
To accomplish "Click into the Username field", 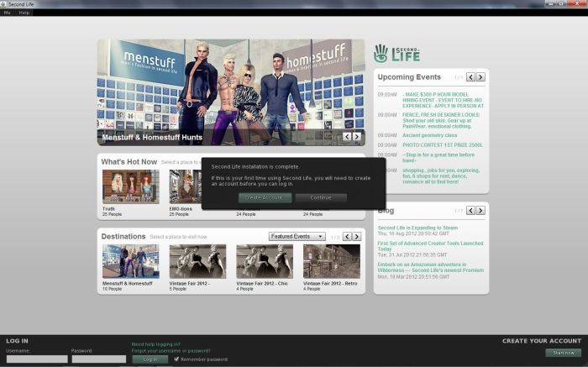I will tap(37, 359).
